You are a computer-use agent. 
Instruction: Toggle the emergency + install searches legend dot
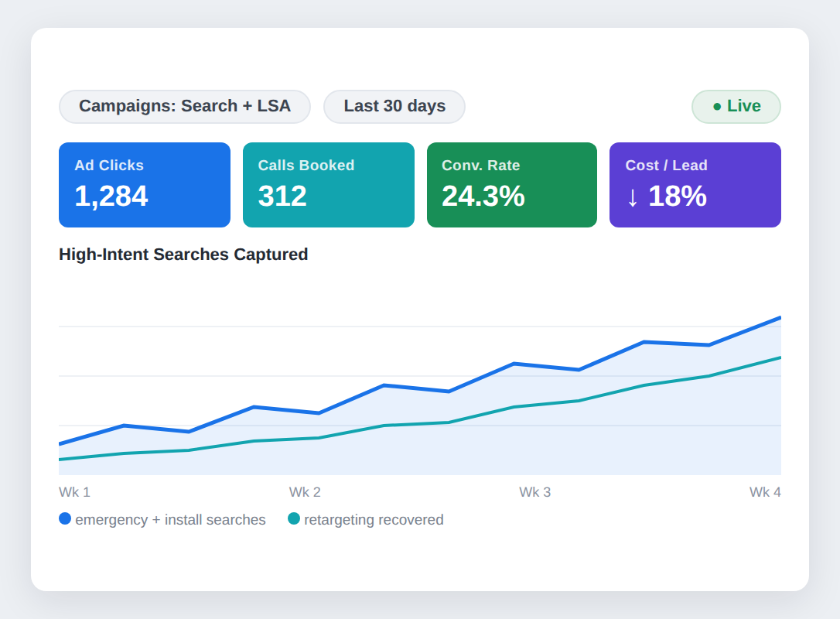[65, 518]
